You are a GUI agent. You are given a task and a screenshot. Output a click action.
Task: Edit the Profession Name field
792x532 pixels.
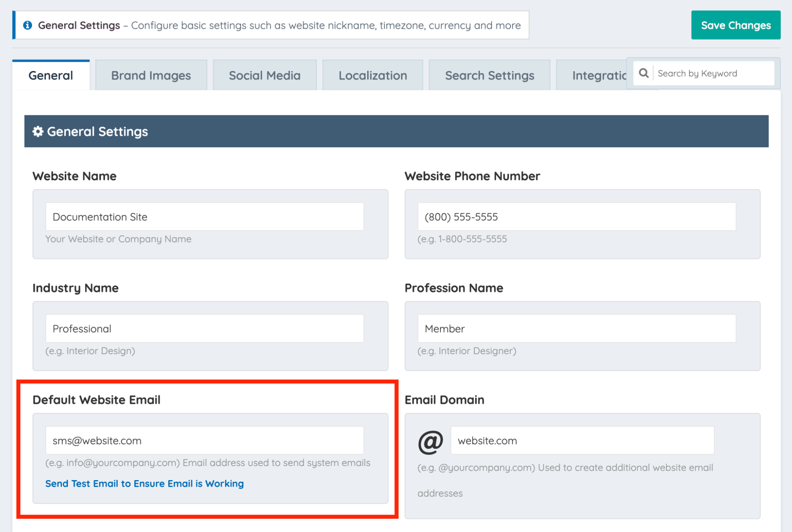(x=576, y=329)
